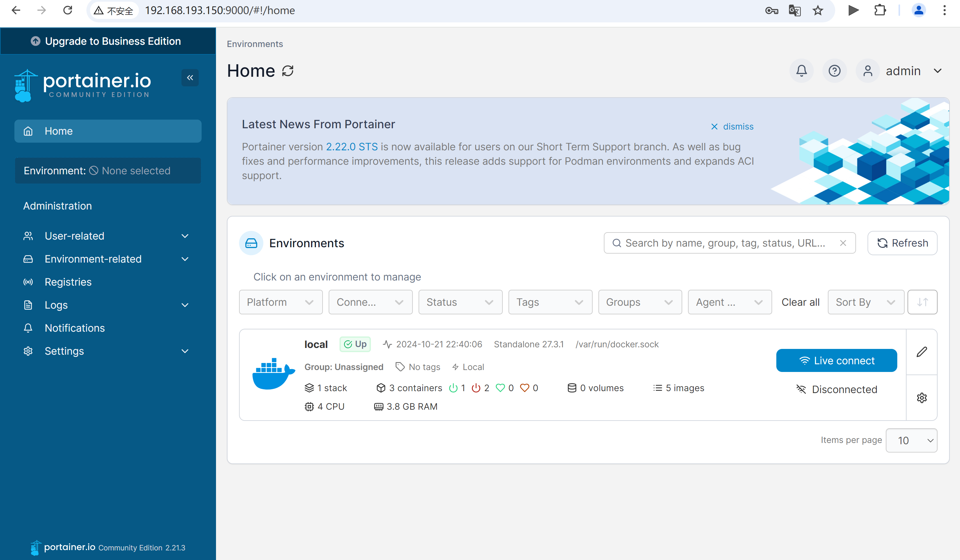Click the Environments drive icon
Image resolution: width=960 pixels, height=560 pixels.
pos(251,243)
